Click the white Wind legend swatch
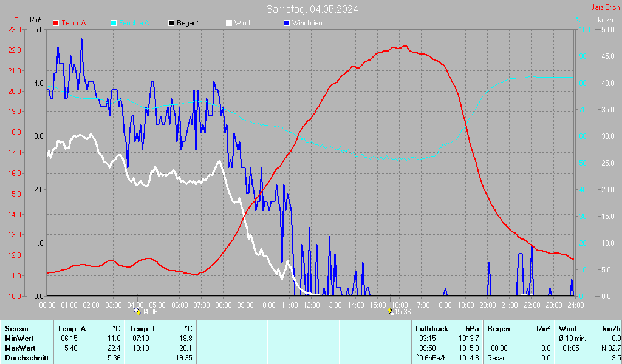Viewport: 622px width, 364px height. pyautogui.click(x=229, y=23)
